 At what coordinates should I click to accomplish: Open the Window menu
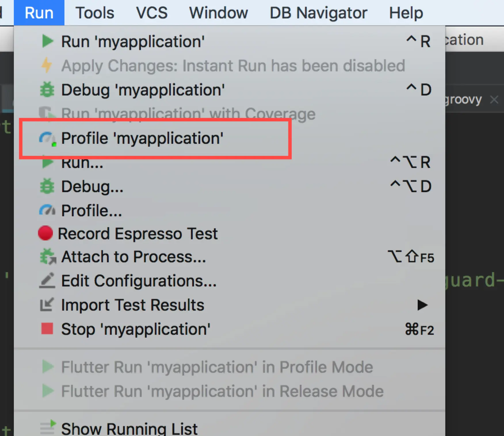218,13
